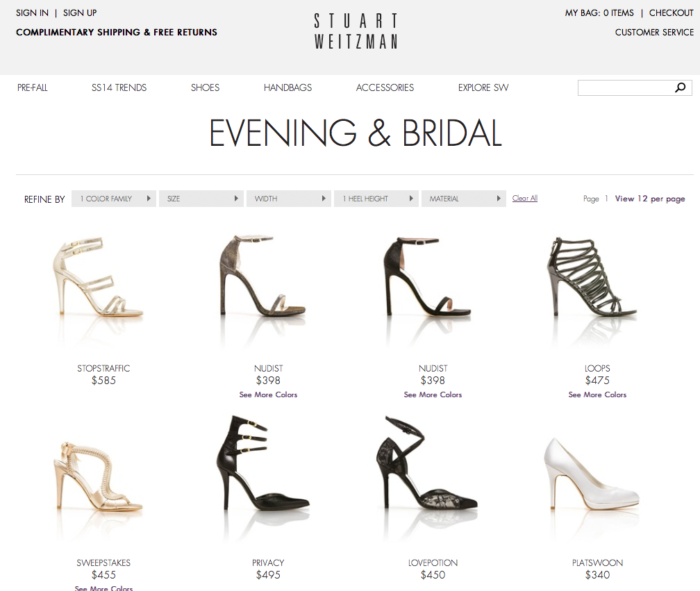Open the Shoes menu
Image resolution: width=700 pixels, height=591 pixels.
205,88
